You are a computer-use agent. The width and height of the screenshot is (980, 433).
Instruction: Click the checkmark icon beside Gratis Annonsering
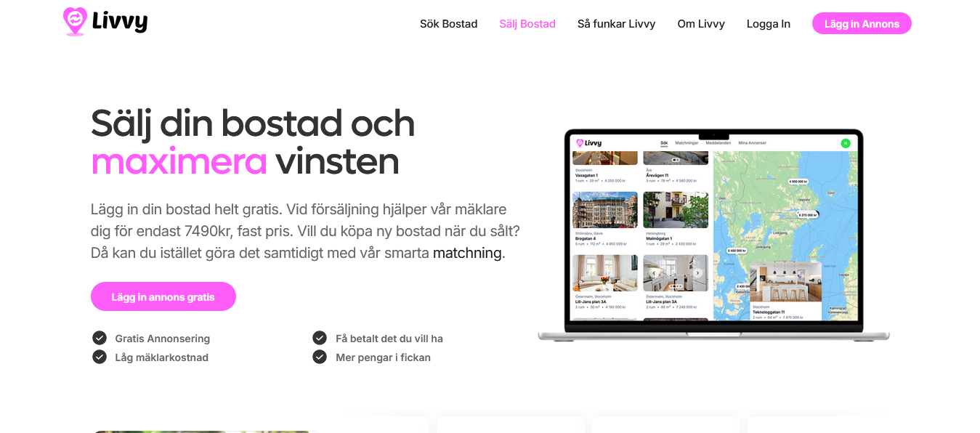point(100,338)
